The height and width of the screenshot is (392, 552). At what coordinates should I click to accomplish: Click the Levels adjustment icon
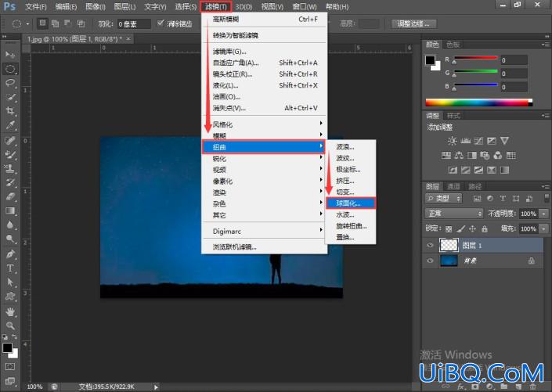coord(465,141)
